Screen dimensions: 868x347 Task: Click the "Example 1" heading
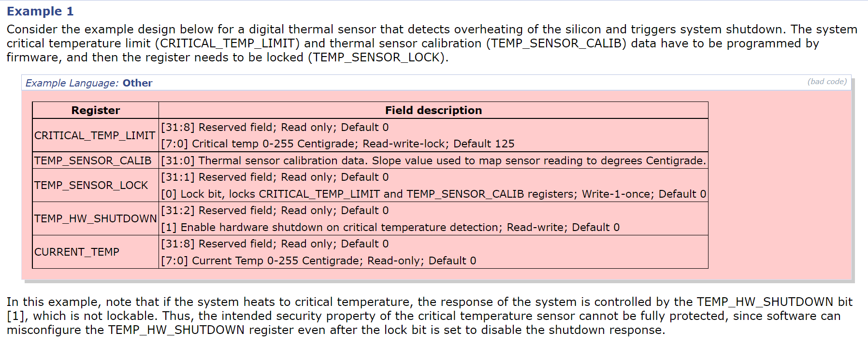click(x=40, y=11)
